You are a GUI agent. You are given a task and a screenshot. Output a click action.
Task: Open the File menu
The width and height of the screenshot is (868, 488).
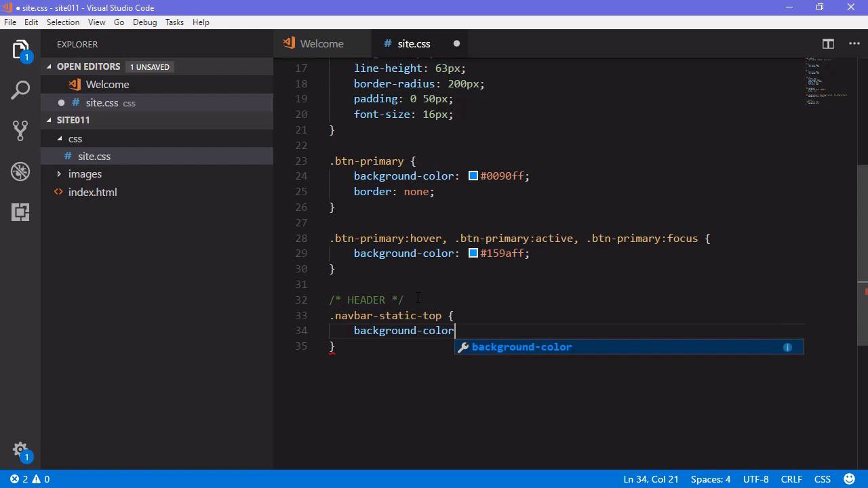coord(10,22)
